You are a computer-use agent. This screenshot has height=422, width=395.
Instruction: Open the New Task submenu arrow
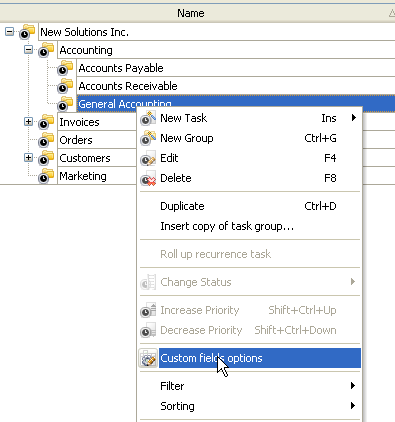pyautogui.click(x=354, y=118)
